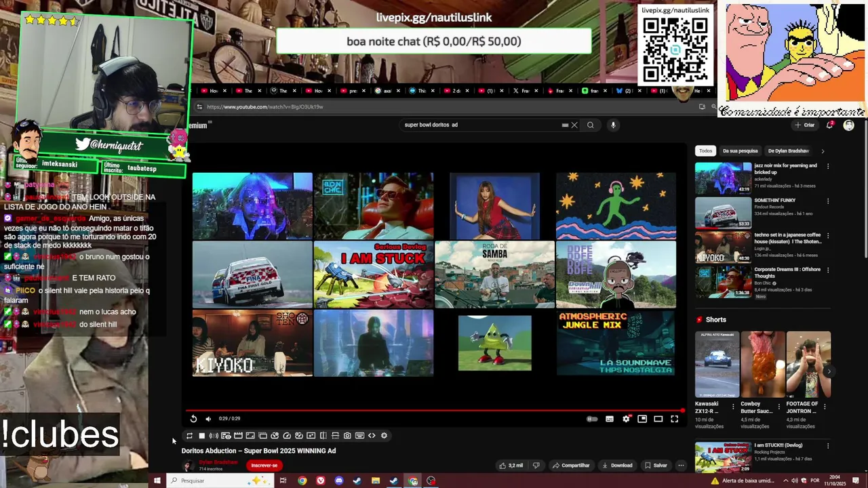The width and height of the screenshot is (868, 488).
Task: Open the notifications bell
Action: tap(830, 125)
